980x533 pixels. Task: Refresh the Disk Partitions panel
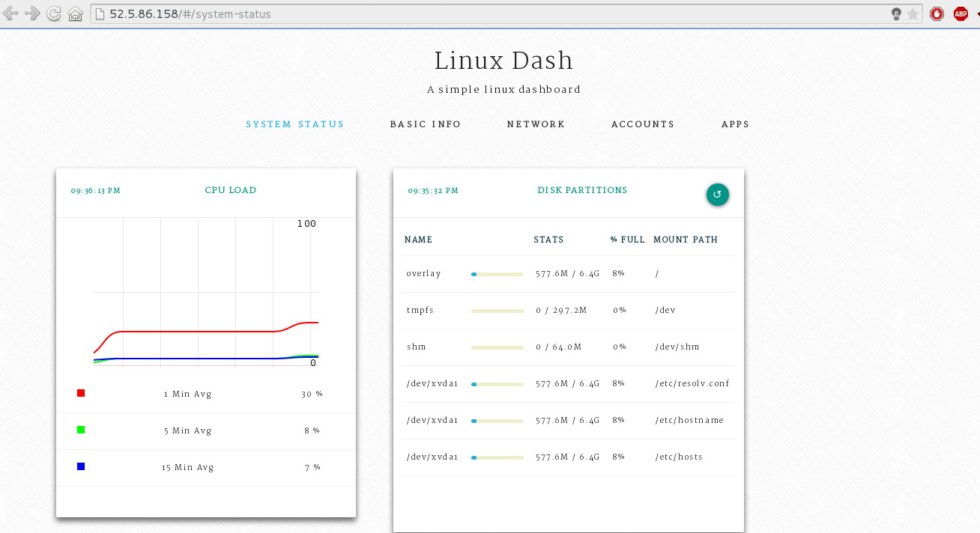(x=717, y=195)
